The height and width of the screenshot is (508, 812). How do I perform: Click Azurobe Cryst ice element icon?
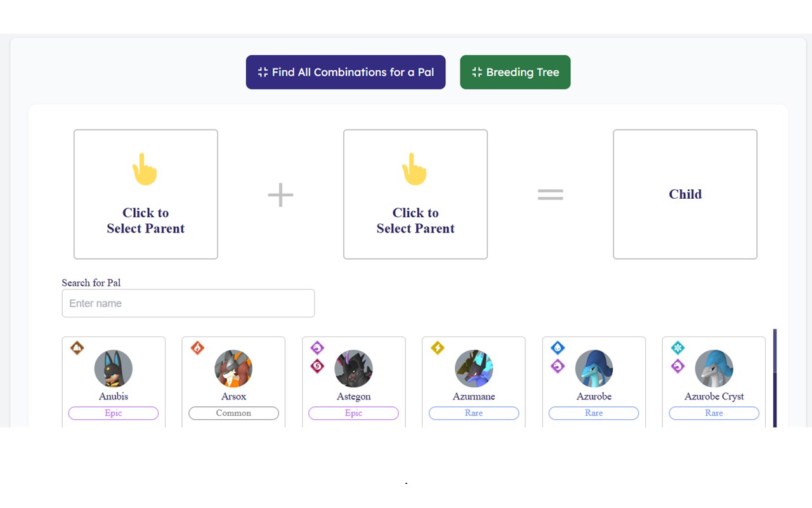678,348
